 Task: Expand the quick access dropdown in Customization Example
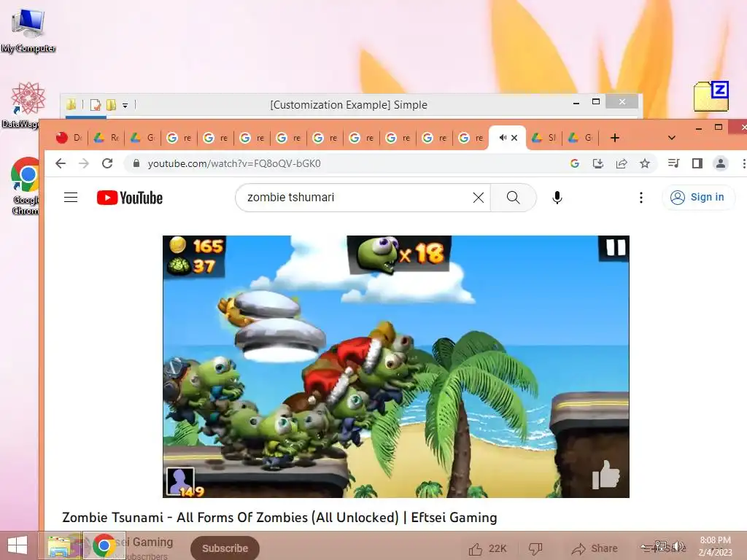click(x=125, y=105)
